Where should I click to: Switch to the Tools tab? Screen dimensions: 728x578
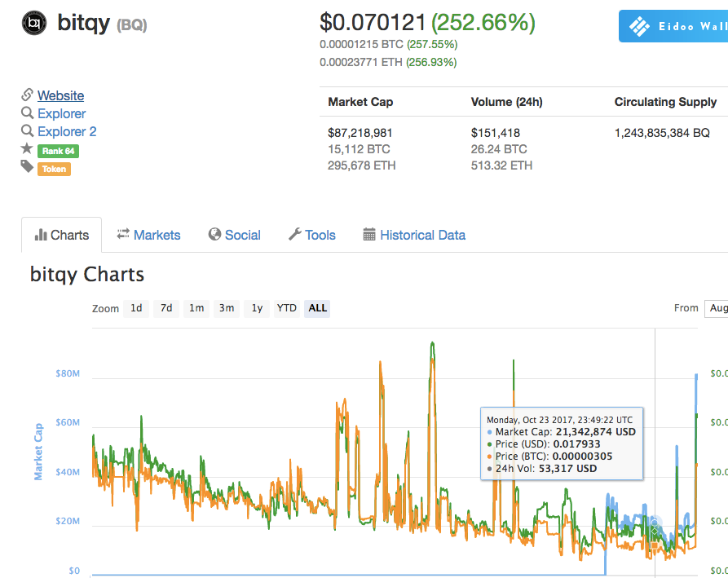click(x=312, y=235)
